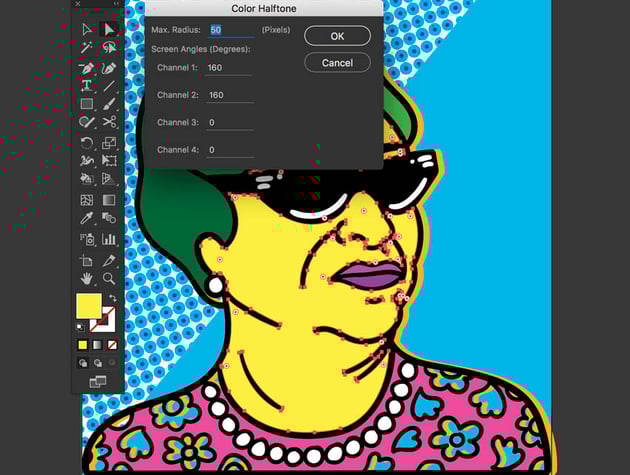
Task: Click the Stroke box with none slash
Action: pyautogui.click(x=108, y=325)
